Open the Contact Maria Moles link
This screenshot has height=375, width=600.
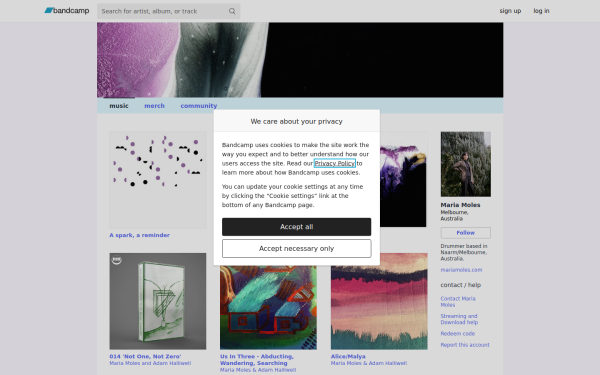pos(458,302)
